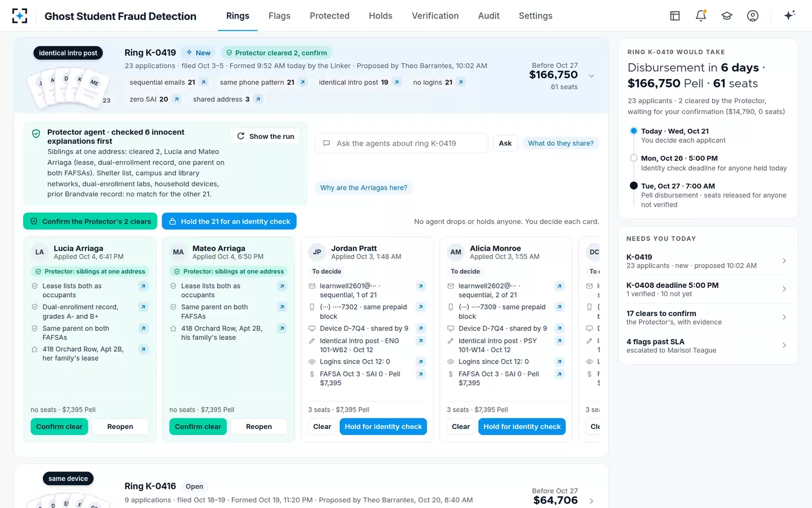Select the Tue, Oct 27 disbursement timeline marker

click(634, 186)
